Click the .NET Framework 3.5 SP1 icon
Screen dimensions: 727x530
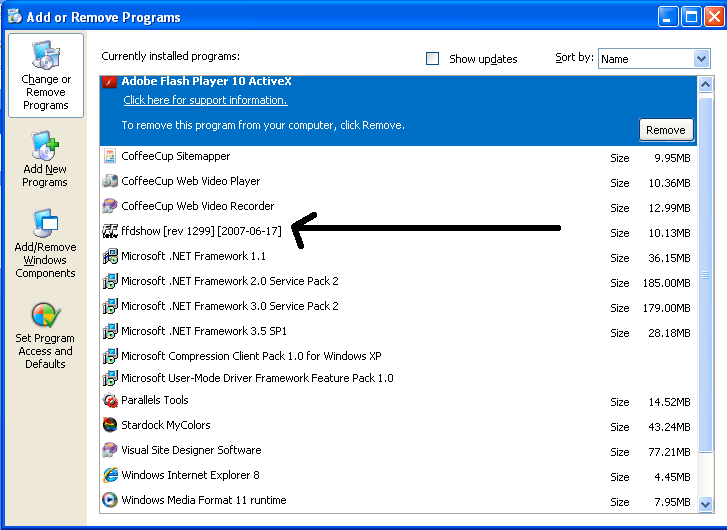(x=109, y=331)
